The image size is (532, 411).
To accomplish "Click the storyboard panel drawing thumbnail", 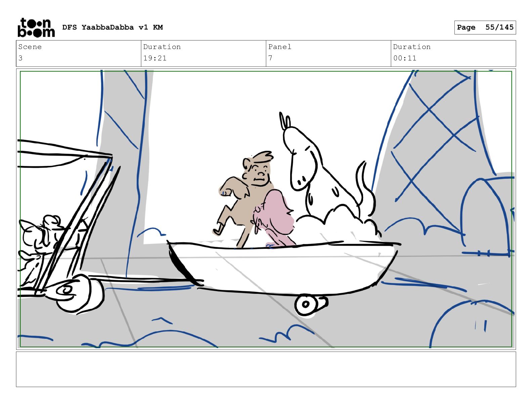I will point(266,209).
